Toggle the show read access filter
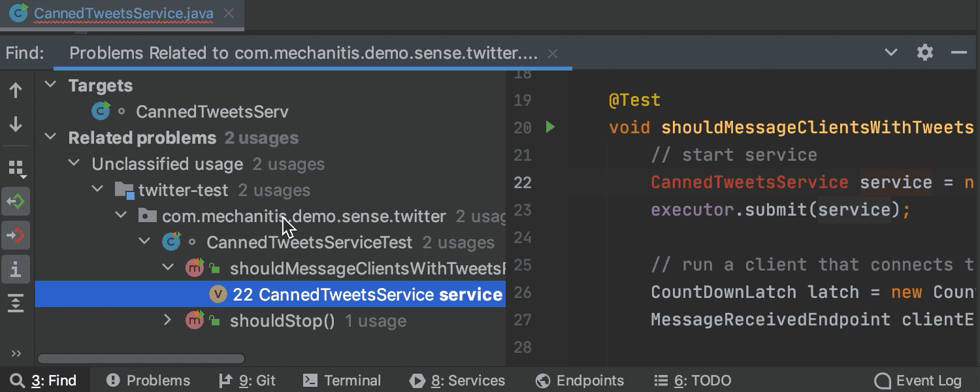The width and height of the screenshot is (980, 392). [x=16, y=201]
